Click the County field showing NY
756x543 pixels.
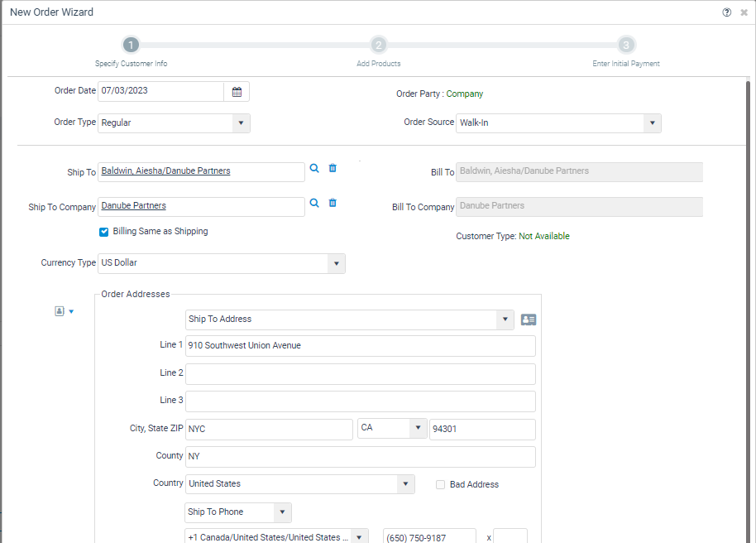(x=360, y=457)
